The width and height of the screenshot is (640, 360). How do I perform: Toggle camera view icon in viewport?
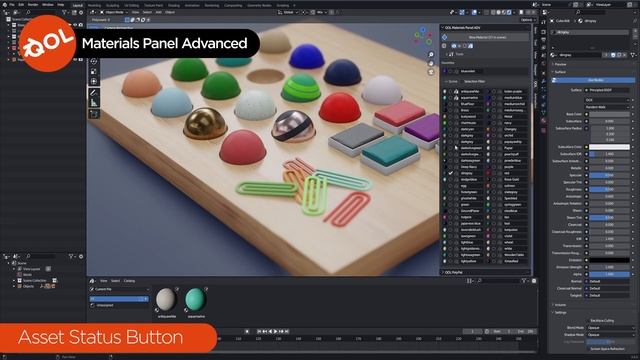click(x=431, y=72)
